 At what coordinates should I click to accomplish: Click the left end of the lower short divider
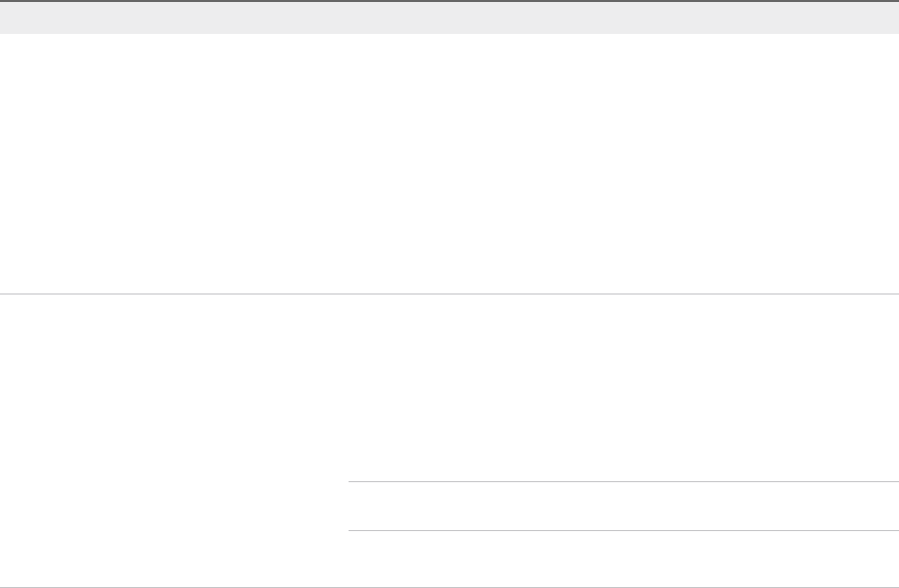point(353,530)
